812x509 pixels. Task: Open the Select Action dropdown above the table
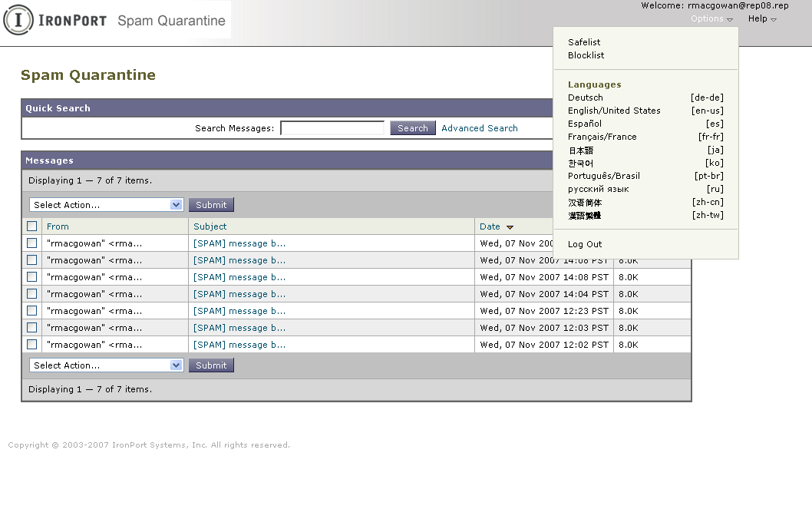point(106,204)
